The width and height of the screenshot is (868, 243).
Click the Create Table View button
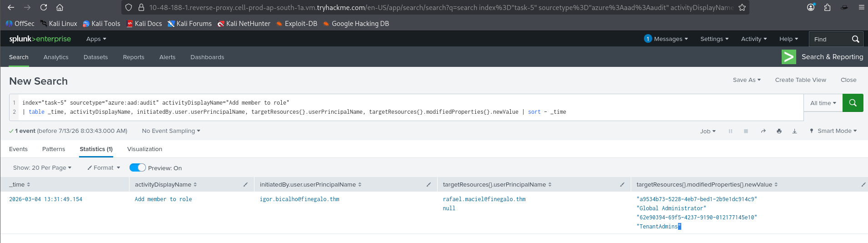click(800, 80)
